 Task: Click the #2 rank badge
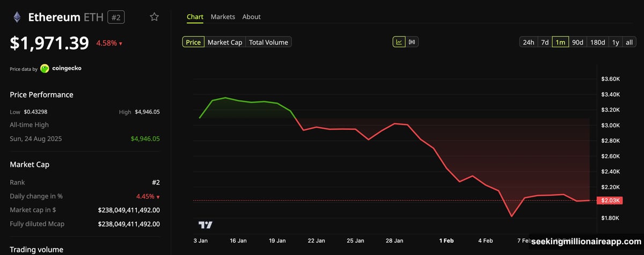click(x=116, y=17)
